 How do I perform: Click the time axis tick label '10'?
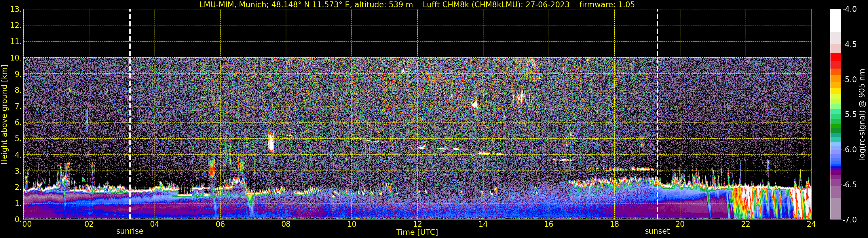pos(352,224)
